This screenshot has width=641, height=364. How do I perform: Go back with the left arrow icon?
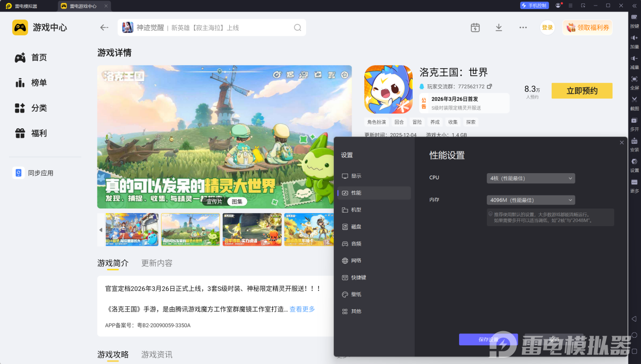pyautogui.click(x=104, y=28)
